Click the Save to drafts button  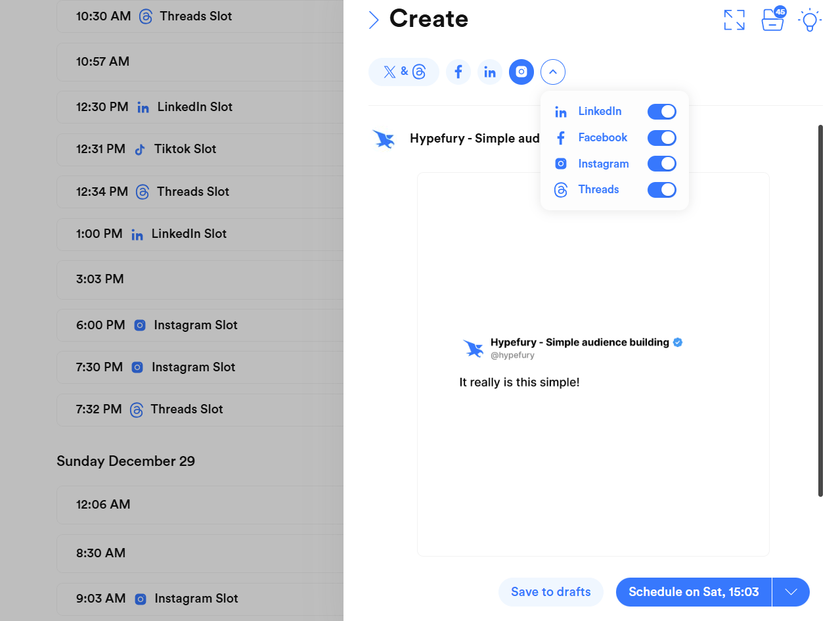pyautogui.click(x=550, y=592)
